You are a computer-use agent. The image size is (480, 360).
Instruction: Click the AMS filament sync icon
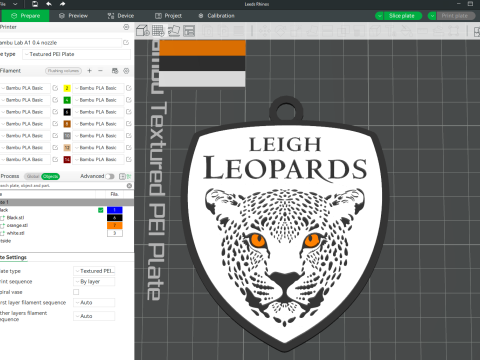coord(115,71)
